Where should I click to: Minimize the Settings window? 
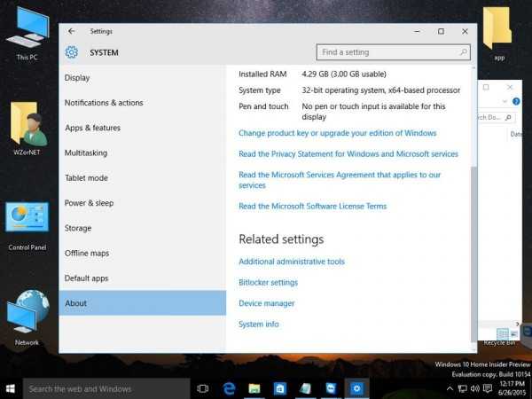(x=417, y=31)
